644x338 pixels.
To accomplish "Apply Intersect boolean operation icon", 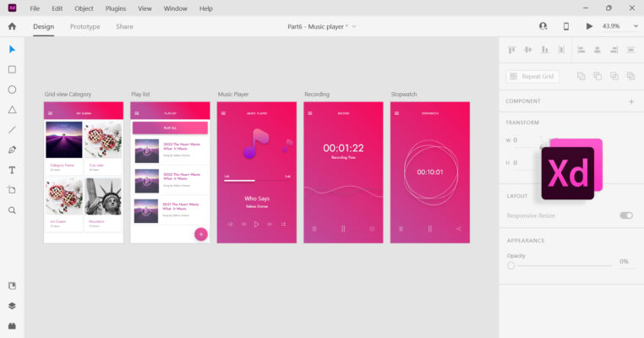I will point(614,76).
